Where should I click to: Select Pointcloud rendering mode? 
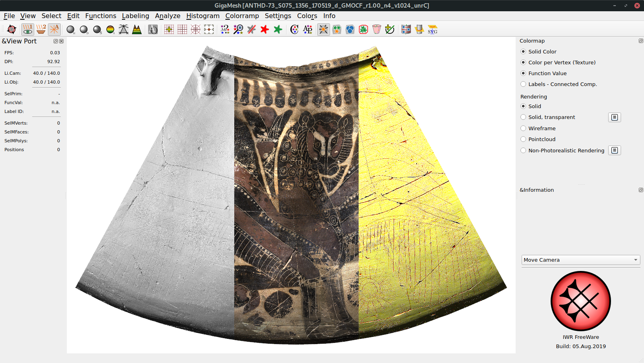click(x=538, y=139)
